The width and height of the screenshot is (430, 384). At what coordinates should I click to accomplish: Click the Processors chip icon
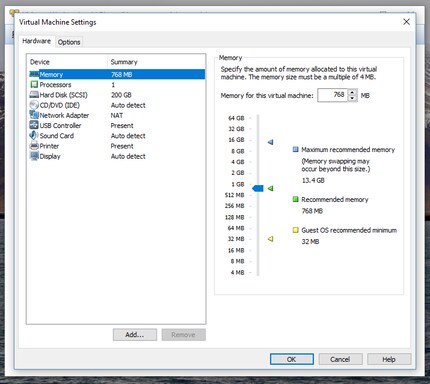pos(34,84)
